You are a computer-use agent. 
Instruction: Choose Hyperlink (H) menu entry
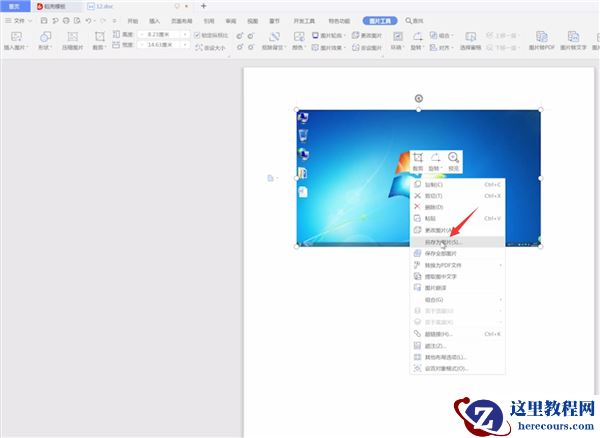click(458, 334)
